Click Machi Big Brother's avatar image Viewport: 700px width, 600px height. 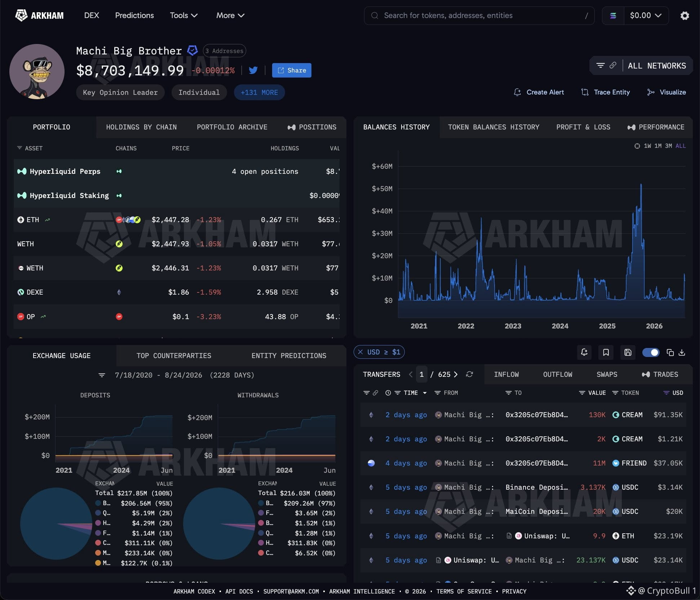(x=37, y=71)
